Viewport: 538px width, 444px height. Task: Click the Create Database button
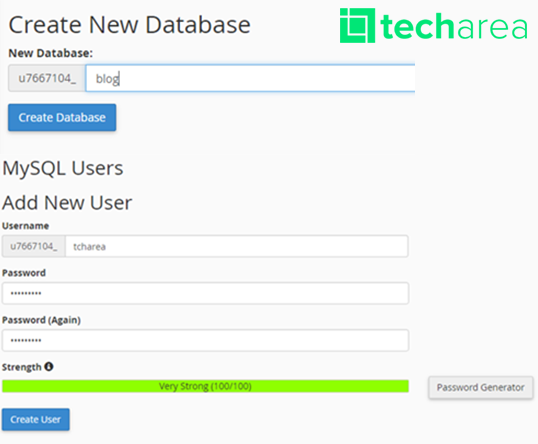click(x=62, y=117)
